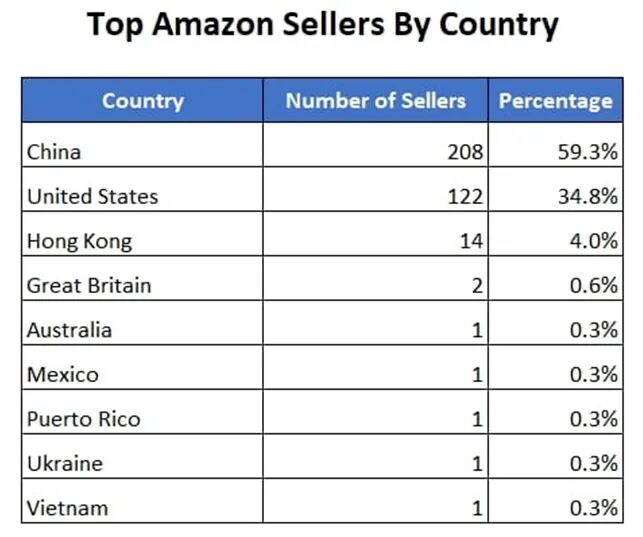Select the Puerto Rico cell
The height and width of the screenshot is (537, 643).
tap(142, 412)
